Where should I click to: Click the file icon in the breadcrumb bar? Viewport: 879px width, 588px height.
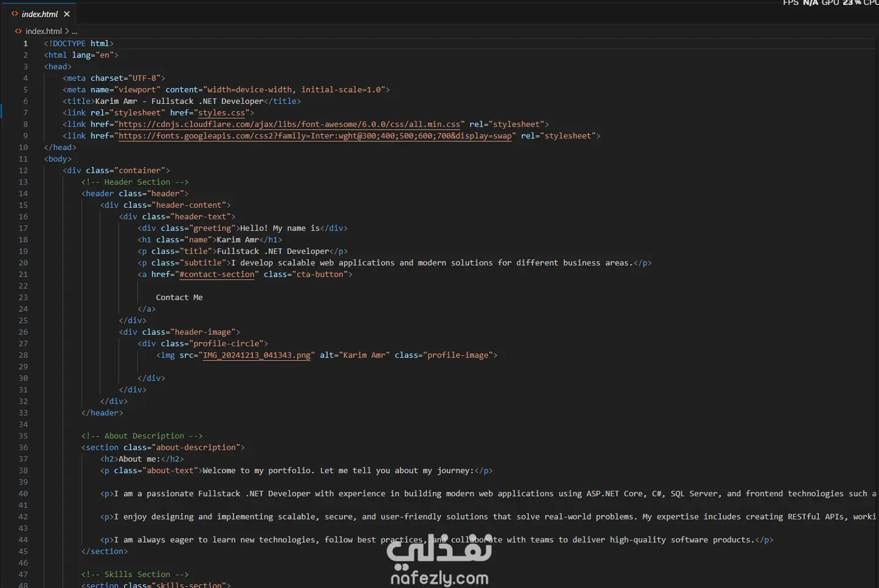pos(18,31)
